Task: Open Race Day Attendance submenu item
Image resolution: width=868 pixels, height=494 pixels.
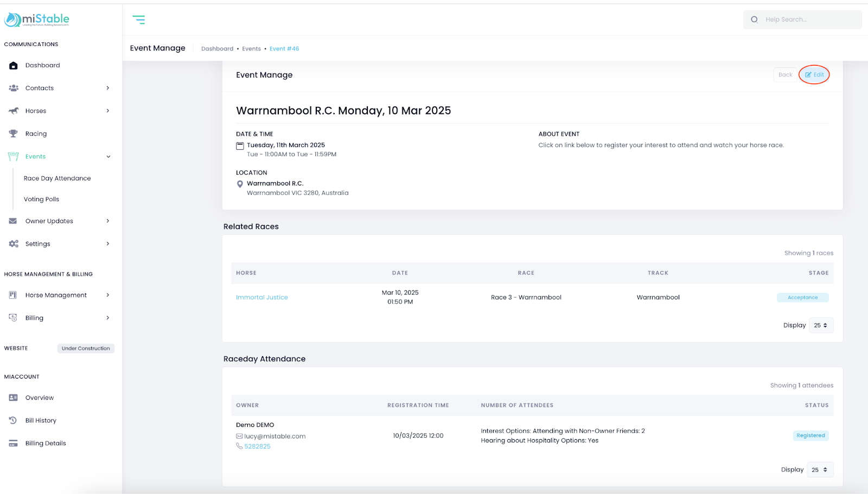Action: click(x=57, y=178)
